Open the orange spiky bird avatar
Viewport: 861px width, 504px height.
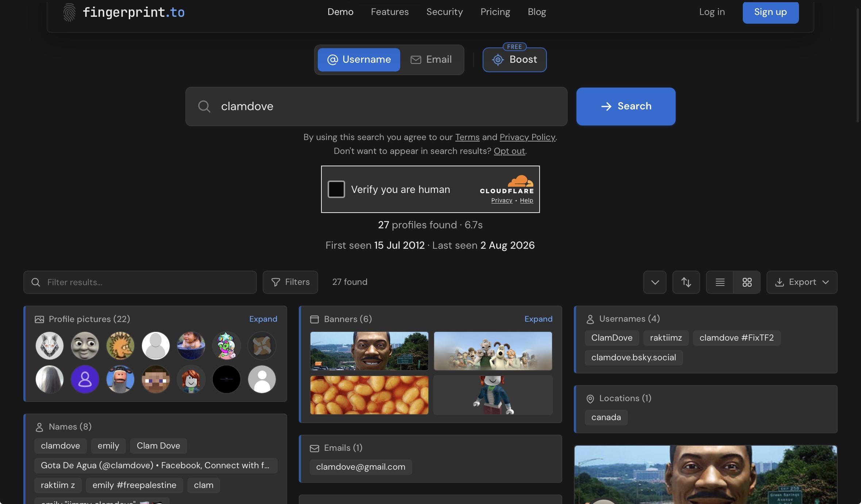click(x=120, y=345)
